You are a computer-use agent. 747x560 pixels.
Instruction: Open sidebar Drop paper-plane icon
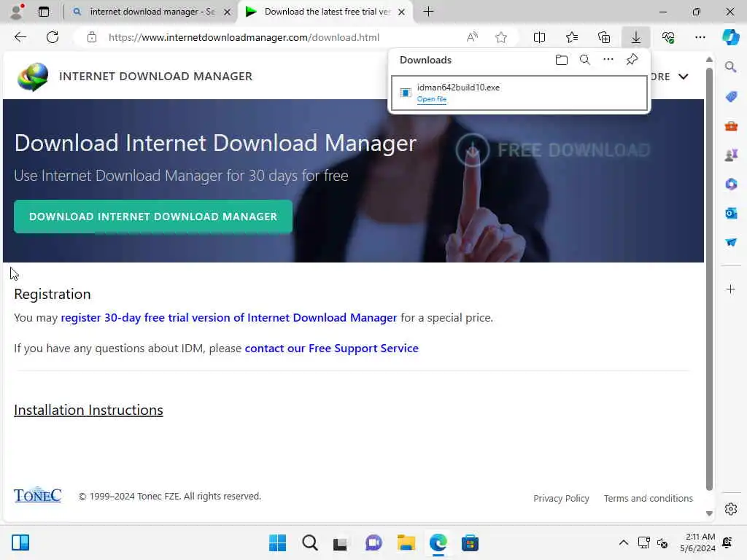[731, 242]
